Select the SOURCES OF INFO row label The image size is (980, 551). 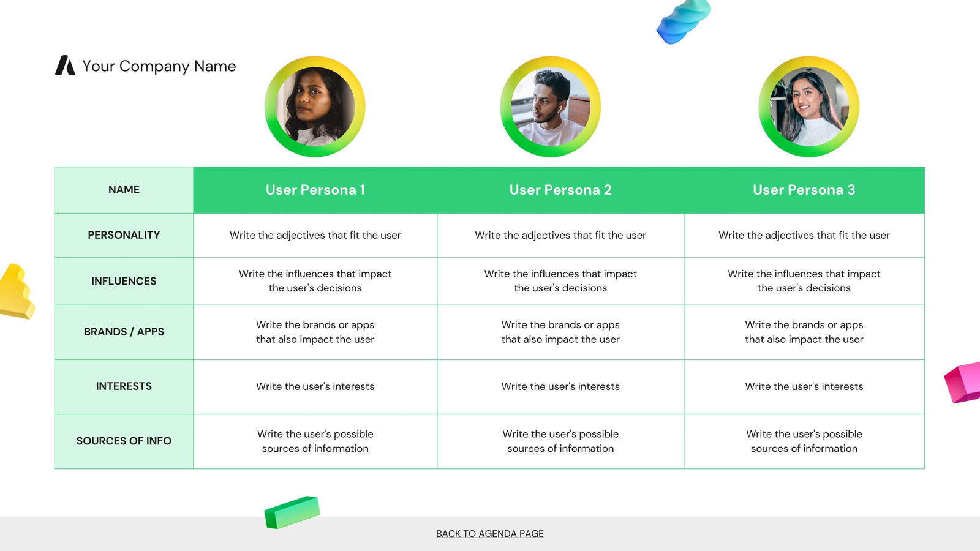(x=124, y=441)
